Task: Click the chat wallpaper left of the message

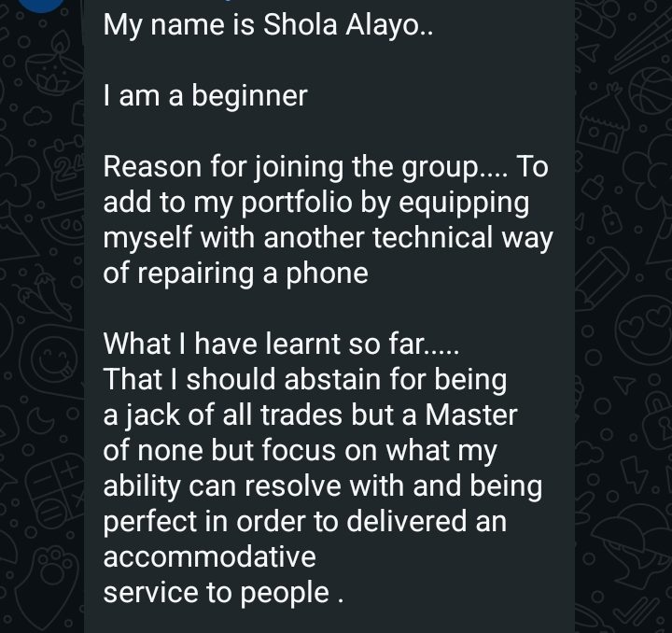Action: (42, 327)
